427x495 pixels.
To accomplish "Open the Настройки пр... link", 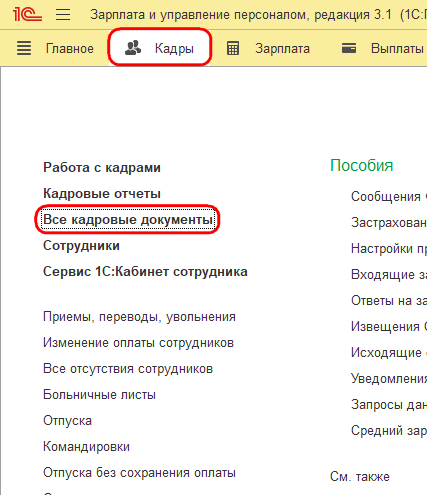I will 389,249.
